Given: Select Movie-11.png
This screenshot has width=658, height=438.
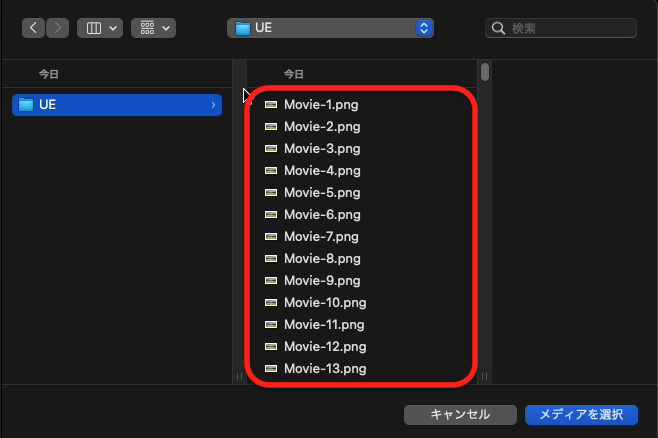Looking at the screenshot, I should tap(324, 325).
